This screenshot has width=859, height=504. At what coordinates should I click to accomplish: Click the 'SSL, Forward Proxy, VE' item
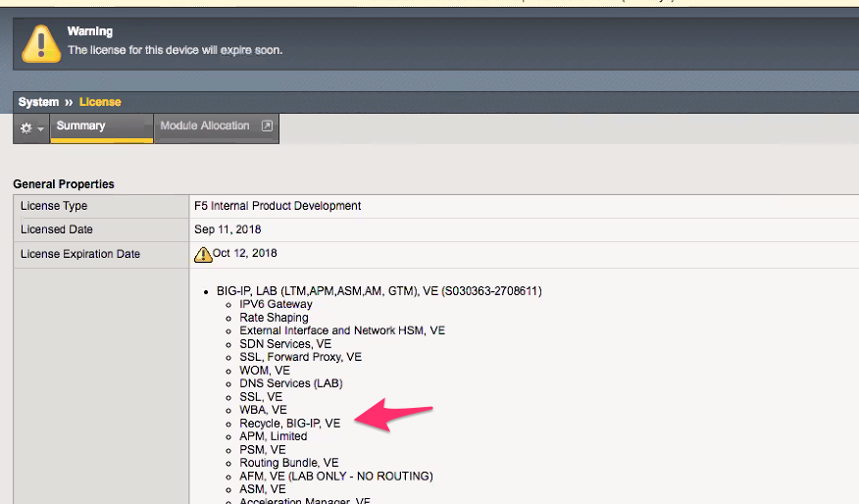tap(300, 357)
